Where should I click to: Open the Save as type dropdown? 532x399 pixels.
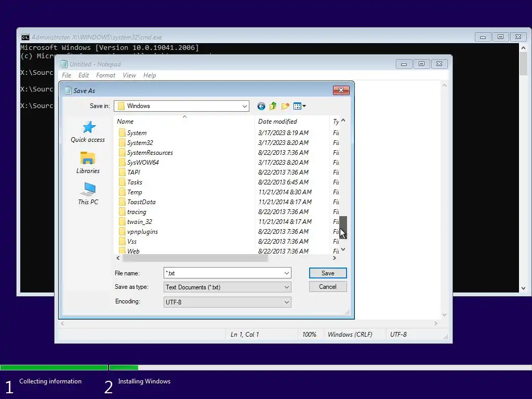tap(228, 287)
